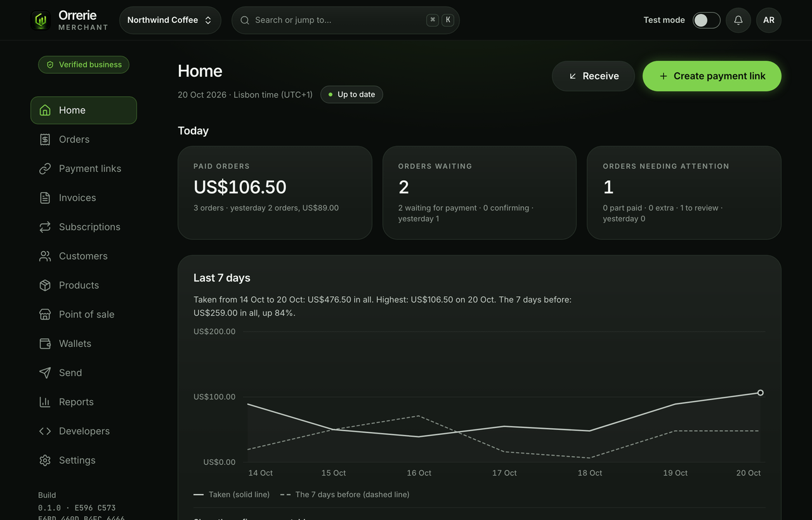Click the Last 7 days heading
This screenshot has height=520, width=812.
pyautogui.click(x=222, y=278)
